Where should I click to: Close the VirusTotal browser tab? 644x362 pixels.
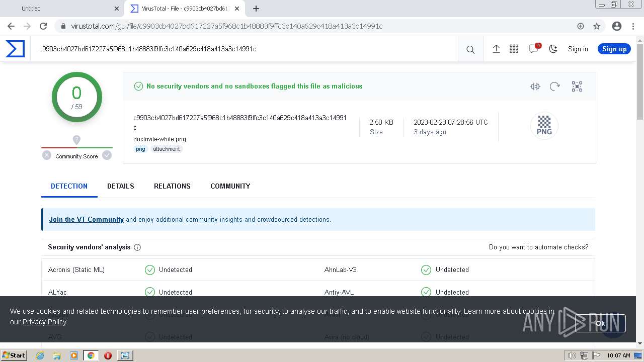(237, 9)
